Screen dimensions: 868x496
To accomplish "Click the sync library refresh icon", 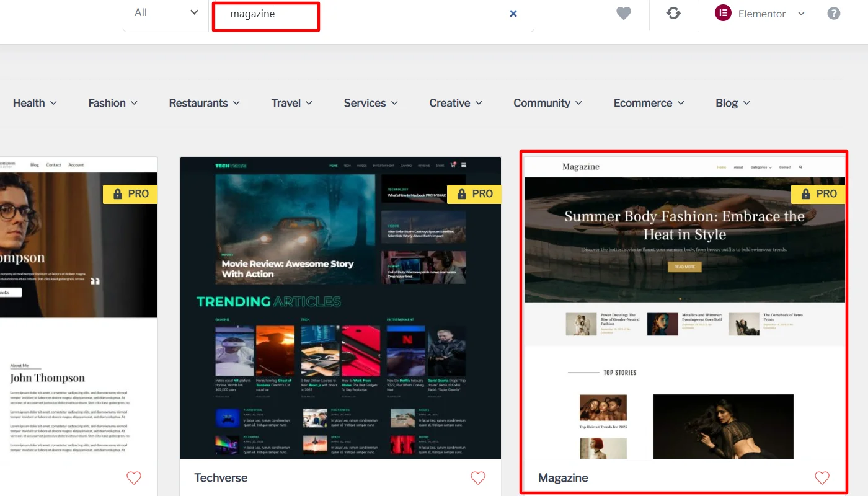I will (x=674, y=14).
